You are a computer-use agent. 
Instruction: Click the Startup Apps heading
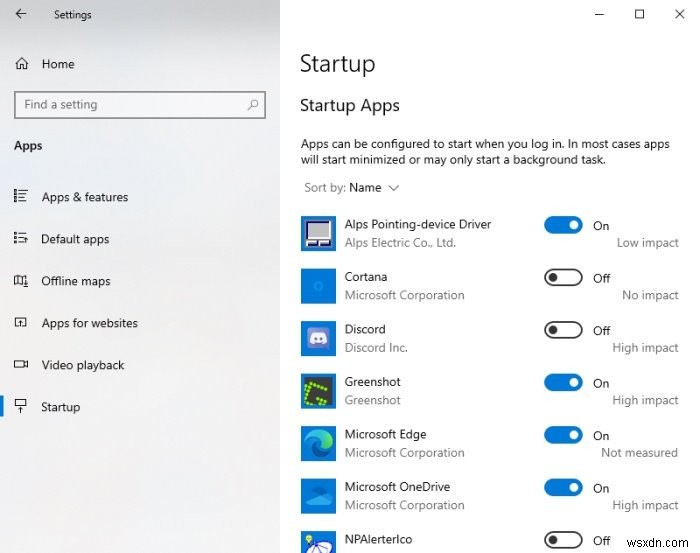[350, 106]
